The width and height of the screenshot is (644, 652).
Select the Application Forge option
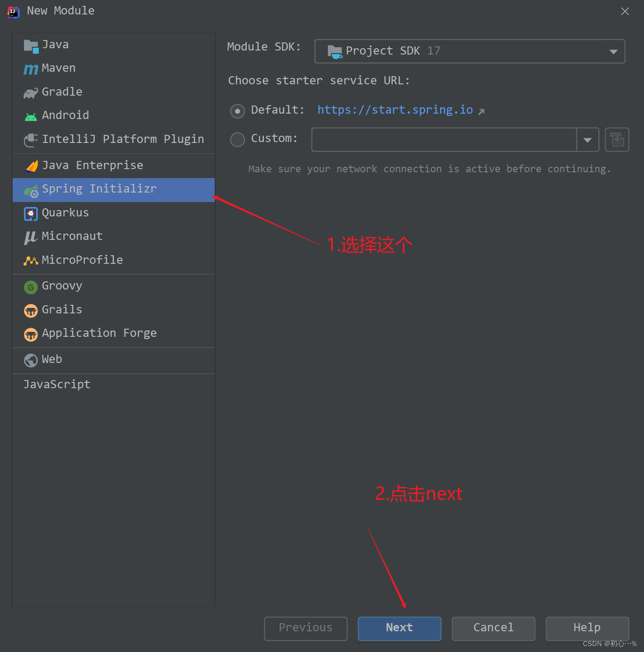[x=99, y=333]
